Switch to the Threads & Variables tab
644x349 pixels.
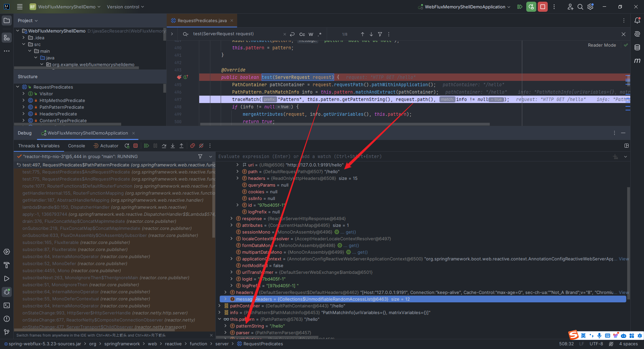[39, 146]
